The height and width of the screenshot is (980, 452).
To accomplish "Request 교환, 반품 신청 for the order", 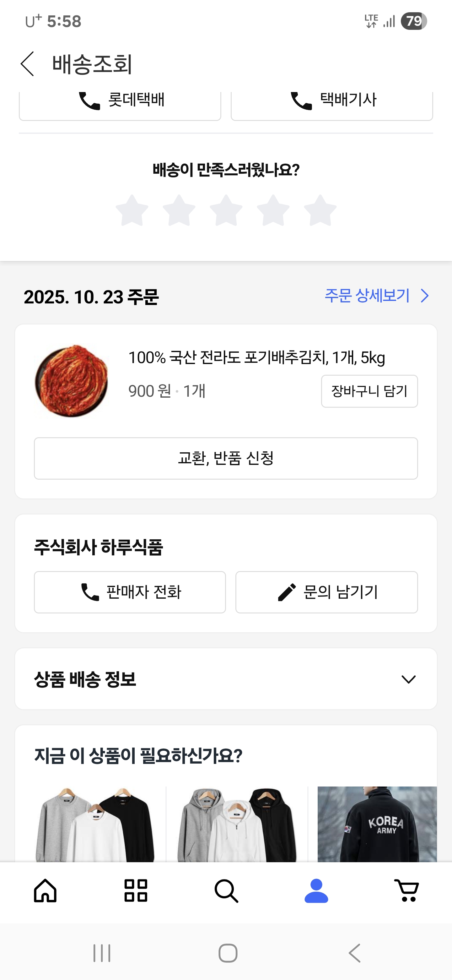I will coord(226,458).
